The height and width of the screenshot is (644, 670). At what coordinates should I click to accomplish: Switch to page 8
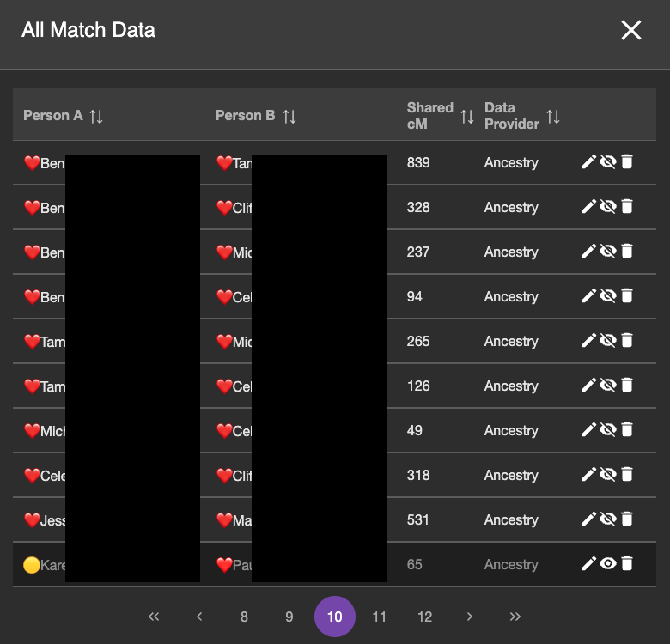click(x=244, y=617)
